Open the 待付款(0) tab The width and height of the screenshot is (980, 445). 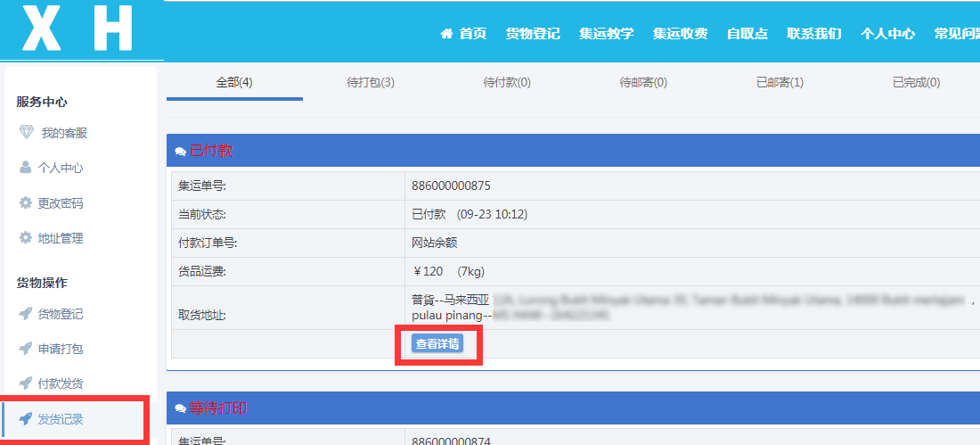[507, 83]
